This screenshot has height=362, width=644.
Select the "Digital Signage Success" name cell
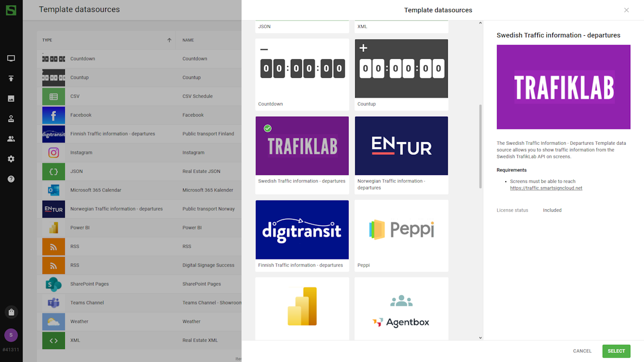[x=208, y=265]
